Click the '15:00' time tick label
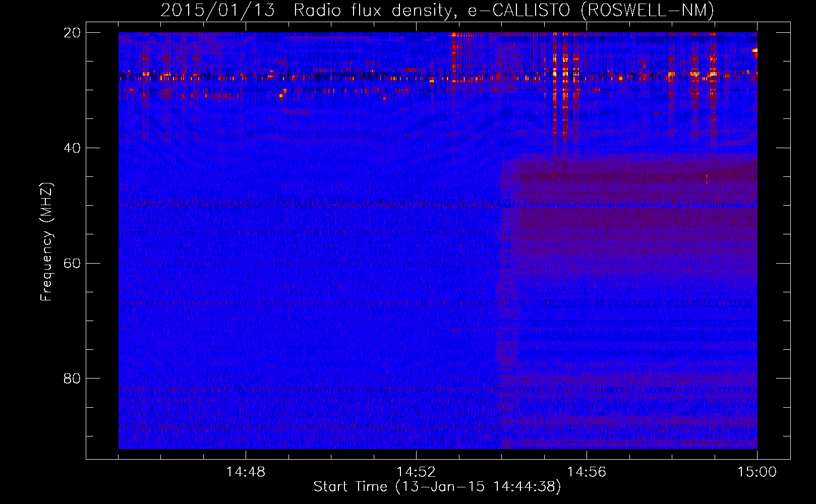This screenshot has height=504, width=816. pos(757,472)
